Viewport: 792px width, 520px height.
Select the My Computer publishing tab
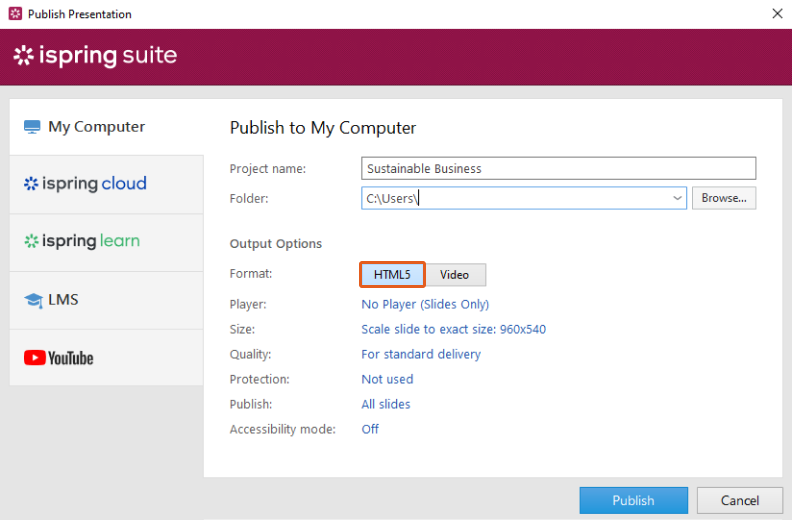tap(107, 127)
